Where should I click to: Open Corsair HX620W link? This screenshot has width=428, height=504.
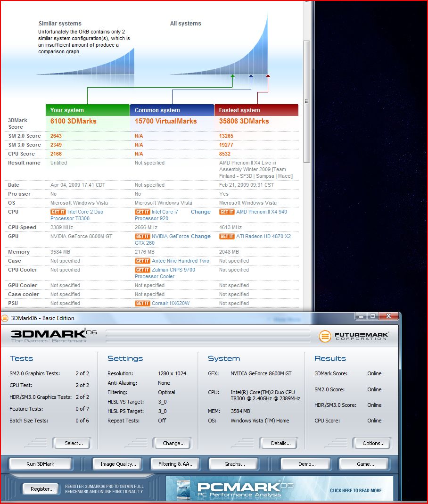(171, 303)
